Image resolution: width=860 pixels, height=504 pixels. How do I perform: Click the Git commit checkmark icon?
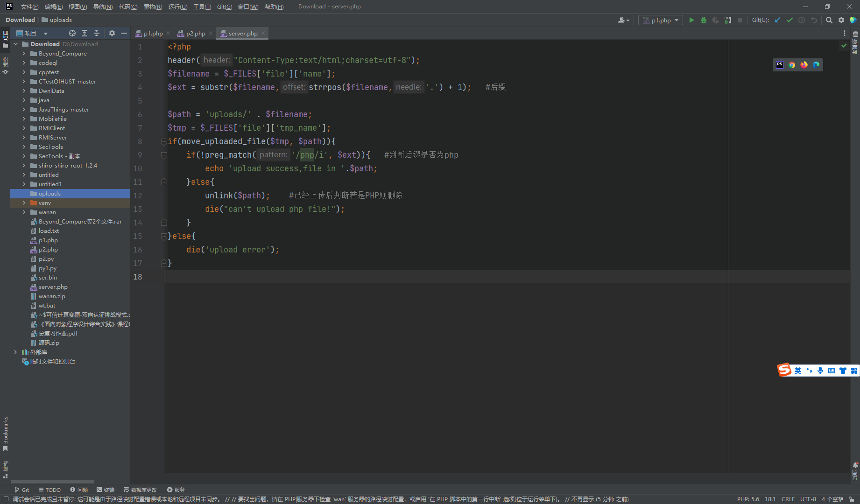point(790,20)
